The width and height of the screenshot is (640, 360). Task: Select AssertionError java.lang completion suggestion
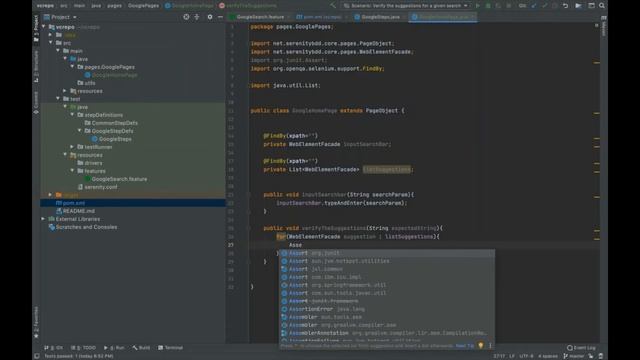pos(387,309)
